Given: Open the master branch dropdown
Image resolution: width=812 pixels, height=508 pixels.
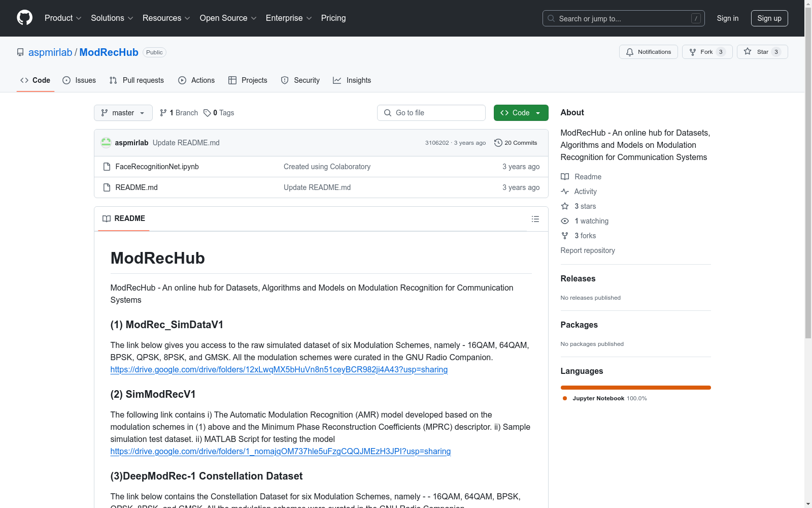Looking at the screenshot, I should pyautogui.click(x=123, y=113).
